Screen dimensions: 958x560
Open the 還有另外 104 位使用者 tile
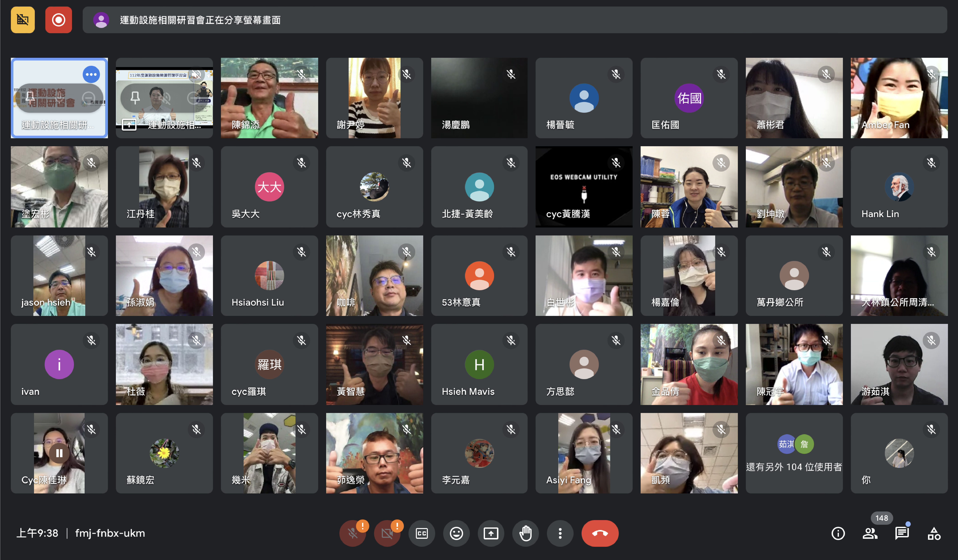click(x=794, y=453)
